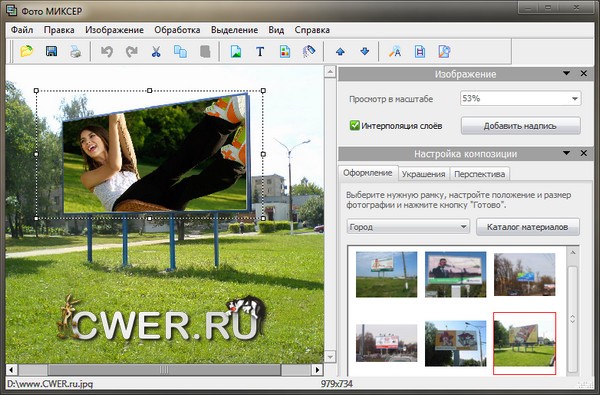
Task: Click the printer icon in toolbar
Action: click(76, 52)
